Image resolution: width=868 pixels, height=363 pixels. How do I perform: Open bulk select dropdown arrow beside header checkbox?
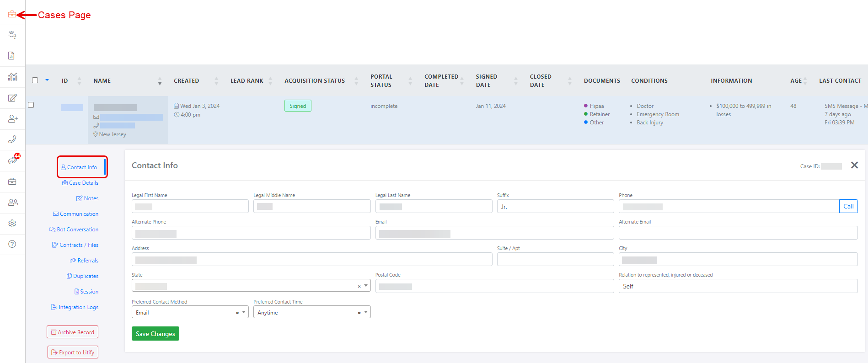point(47,80)
